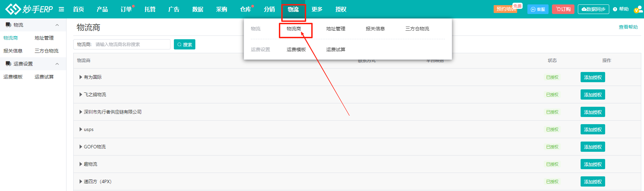
Task: Click 添加授权 for usps
Action: (593, 129)
